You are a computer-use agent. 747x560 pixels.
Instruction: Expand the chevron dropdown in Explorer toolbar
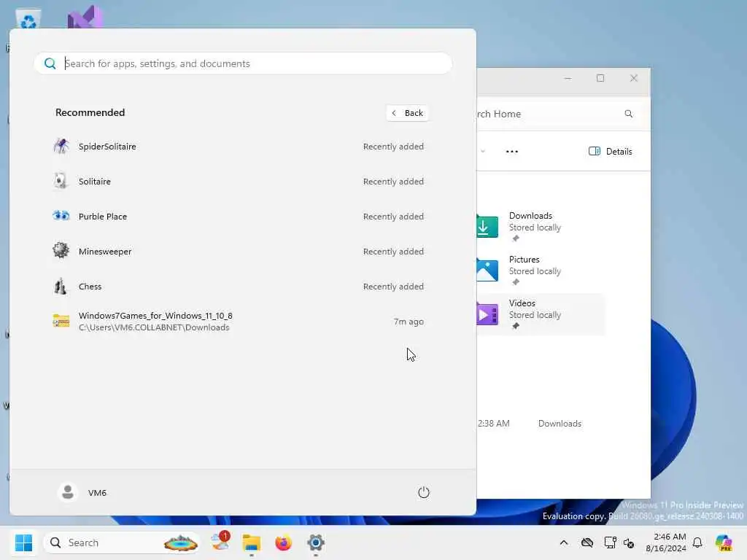483,152
